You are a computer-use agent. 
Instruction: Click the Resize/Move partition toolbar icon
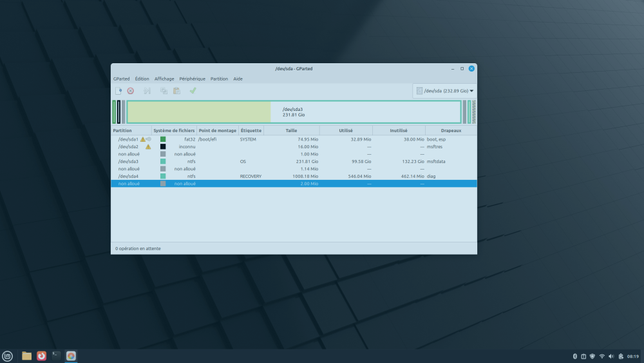pyautogui.click(x=147, y=91)
